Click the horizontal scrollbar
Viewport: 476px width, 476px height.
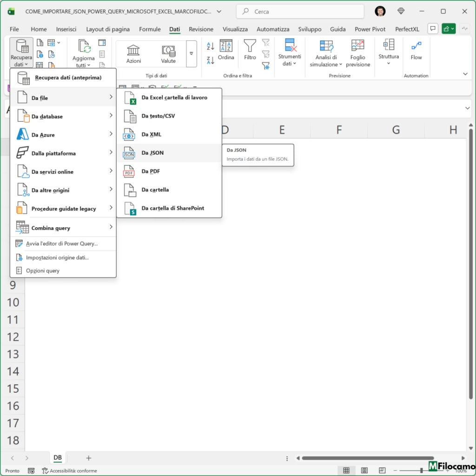[368, 458]
